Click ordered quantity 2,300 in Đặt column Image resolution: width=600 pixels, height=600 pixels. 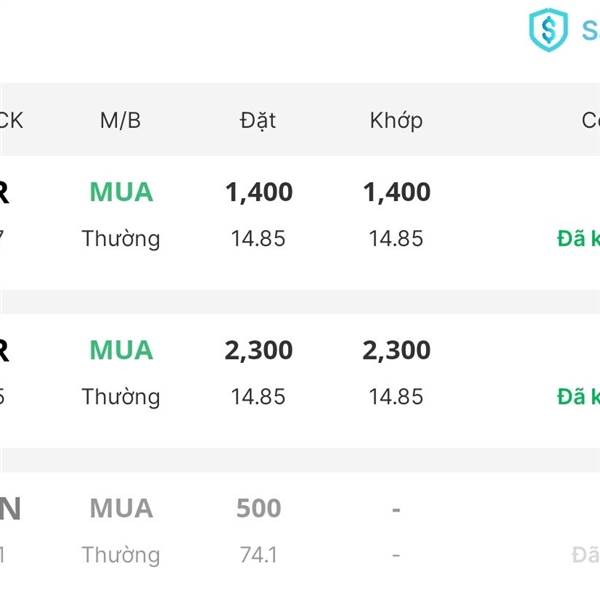point(259,350)
